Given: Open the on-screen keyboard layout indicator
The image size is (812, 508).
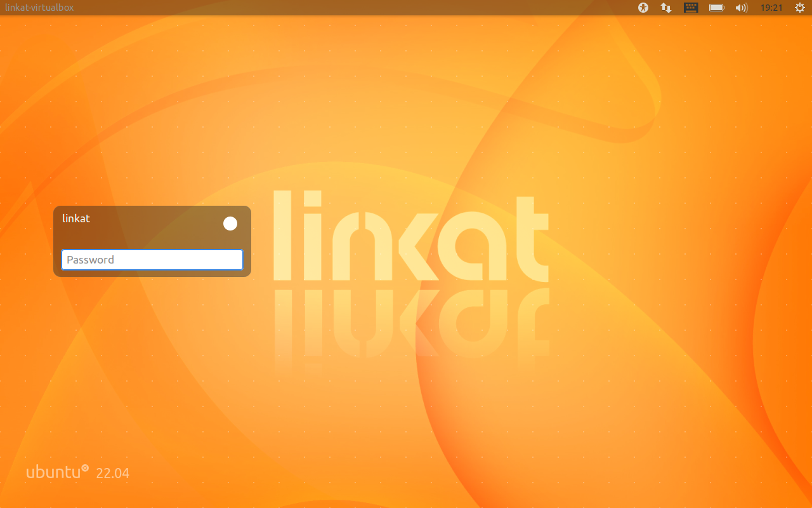Looking at the screenshot, I should (691, 8).
